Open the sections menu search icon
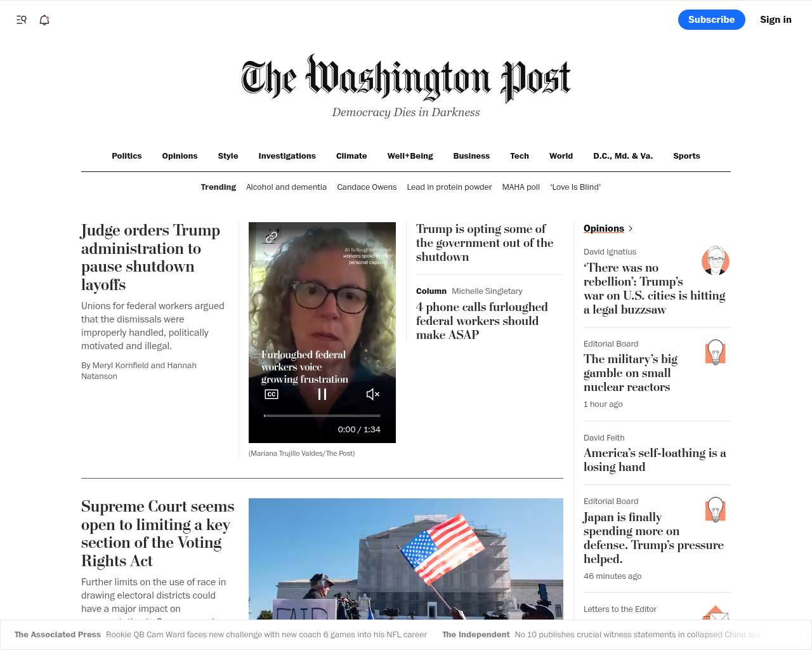 click(x=22, y=20)
